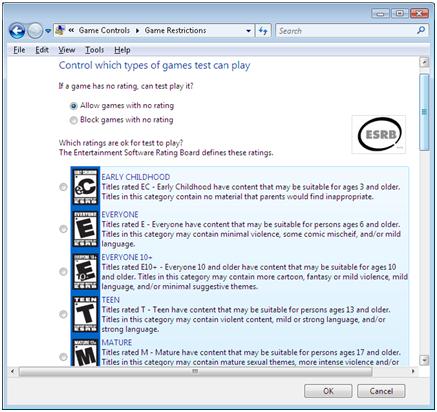Screen dimensions: 437x412
Task: Select Allow games with no rating
Action: [x=73, y=106]
